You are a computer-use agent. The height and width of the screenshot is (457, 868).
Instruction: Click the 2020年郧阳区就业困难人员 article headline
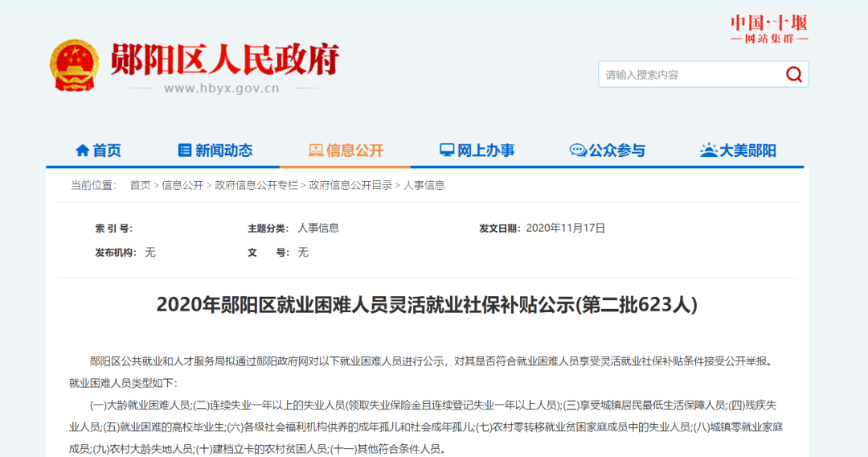[427, 305]
